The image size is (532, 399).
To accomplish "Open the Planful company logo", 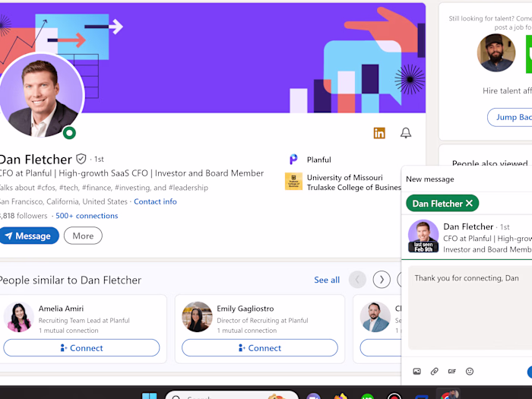I will [293, 160].
